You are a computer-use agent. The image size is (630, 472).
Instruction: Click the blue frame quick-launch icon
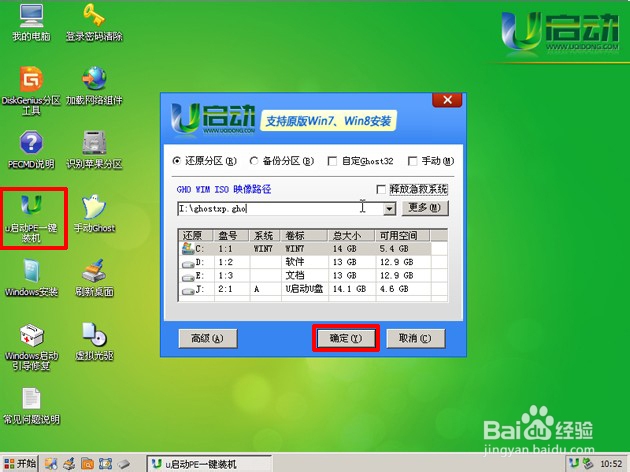tap(105, 464)
